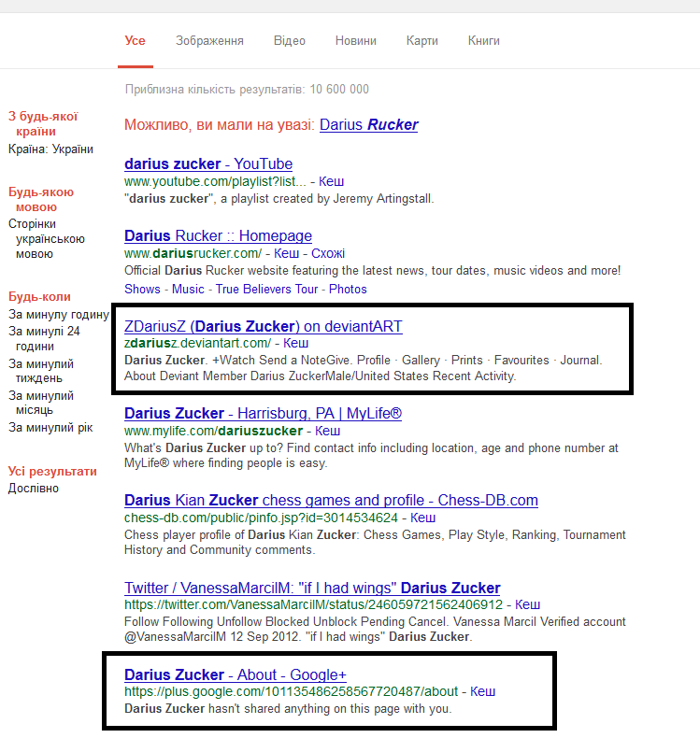Click the result count text 10 600 000
This screenshot has height=738, width=700.
(339, 90)
